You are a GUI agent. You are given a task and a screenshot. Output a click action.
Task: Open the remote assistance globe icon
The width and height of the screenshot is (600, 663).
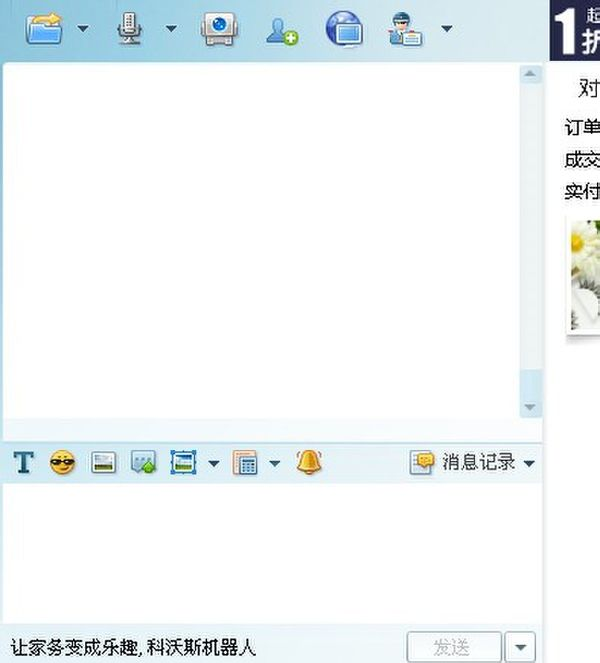pyautogui.click(x=344, y=29)
